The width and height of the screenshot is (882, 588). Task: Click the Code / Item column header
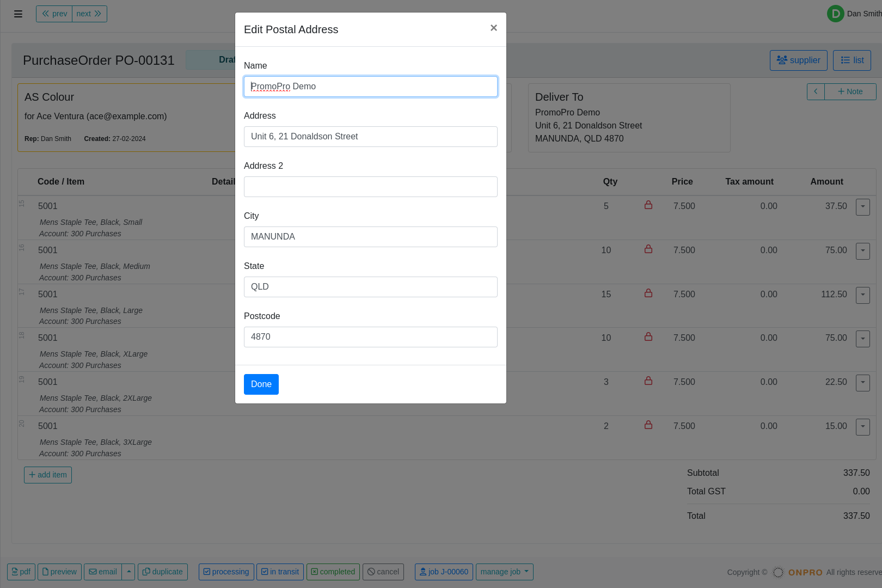[x=61, y=182]
